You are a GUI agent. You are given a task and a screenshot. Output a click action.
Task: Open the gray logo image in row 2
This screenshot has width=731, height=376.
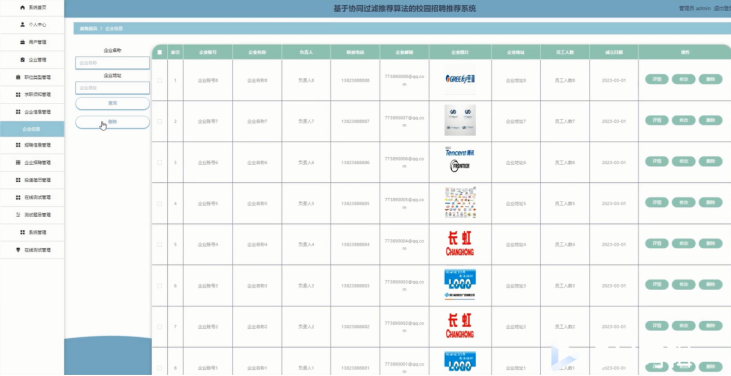[x=460, y=120]
